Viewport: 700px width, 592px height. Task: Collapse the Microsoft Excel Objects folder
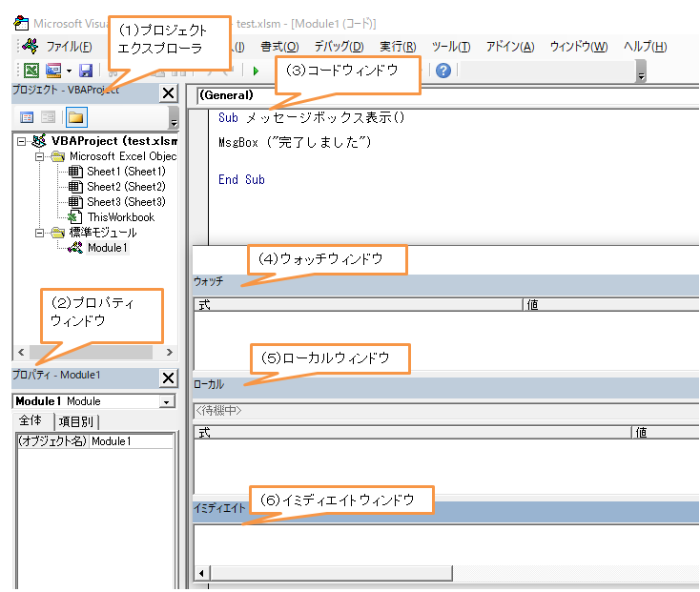point(39,156)
